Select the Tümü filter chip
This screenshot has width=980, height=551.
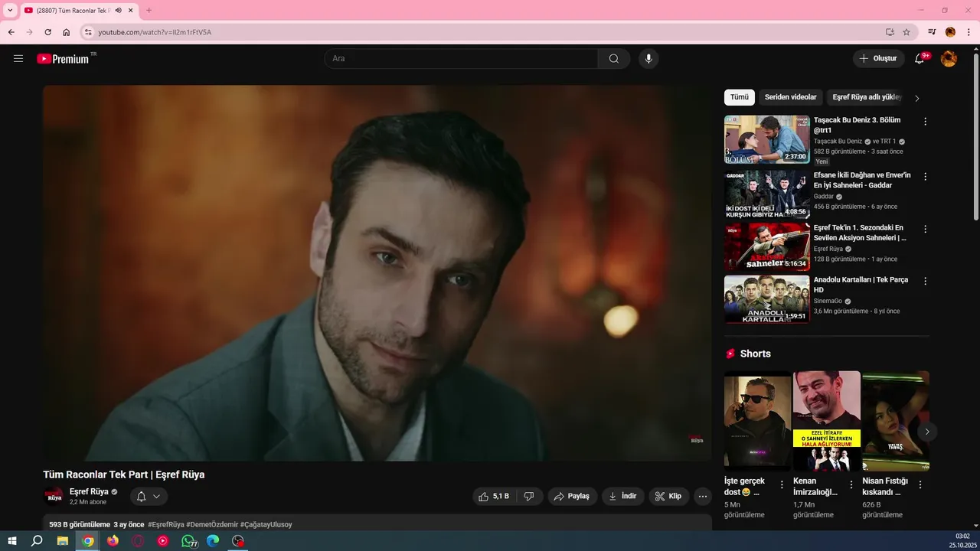tap(740, 97)
